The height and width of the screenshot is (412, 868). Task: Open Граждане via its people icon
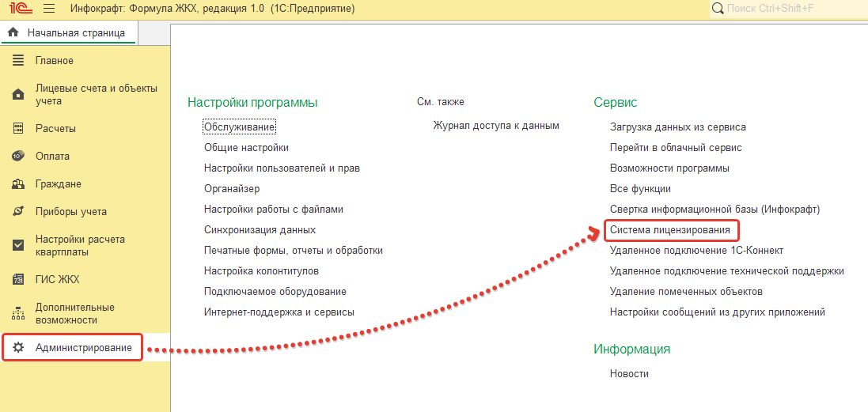click(x=18, y=184)
